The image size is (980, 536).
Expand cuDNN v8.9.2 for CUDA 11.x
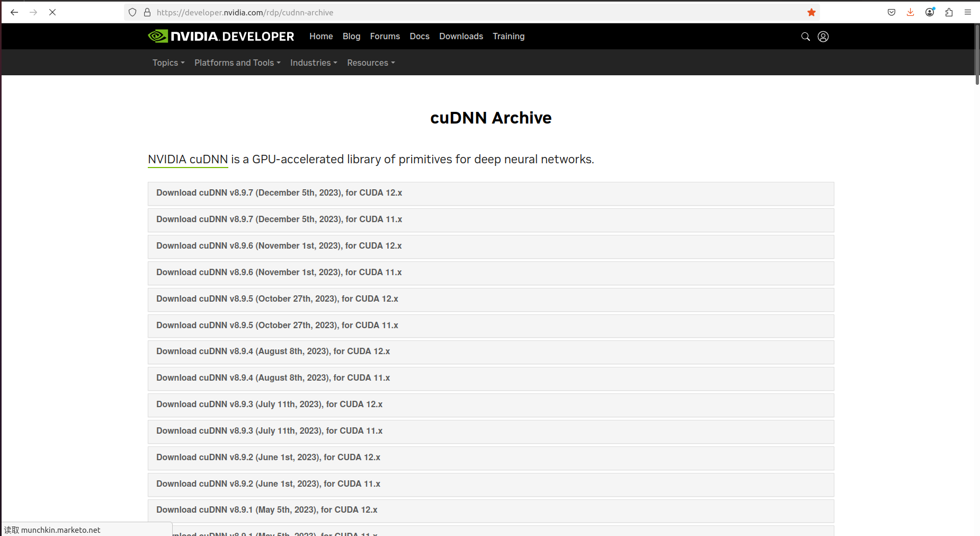tap(491, 485)
